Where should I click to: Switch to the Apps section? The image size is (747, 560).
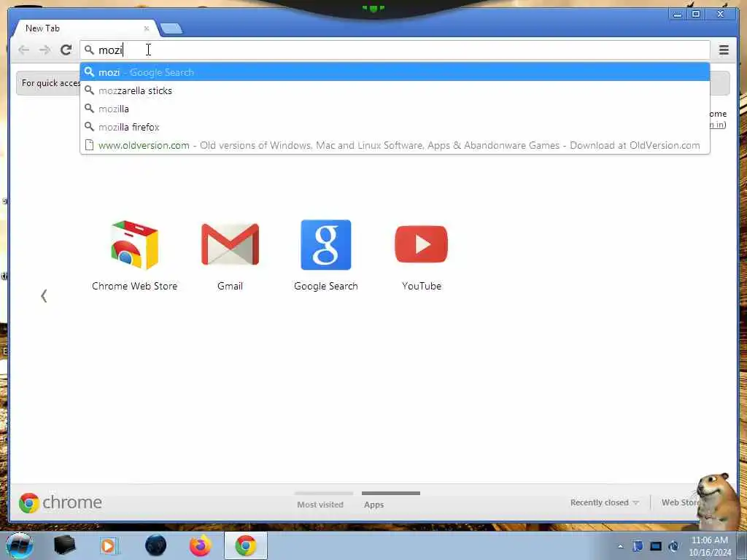(374, 505)
